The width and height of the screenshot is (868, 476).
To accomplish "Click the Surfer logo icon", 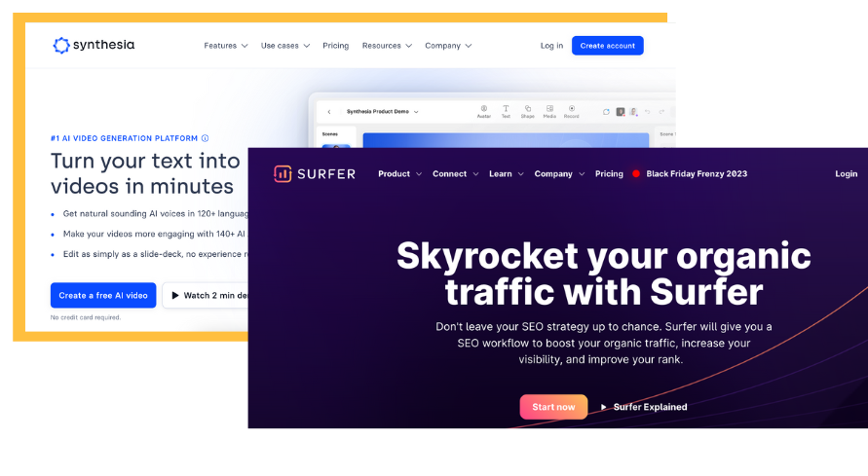I will coord(283,173).
